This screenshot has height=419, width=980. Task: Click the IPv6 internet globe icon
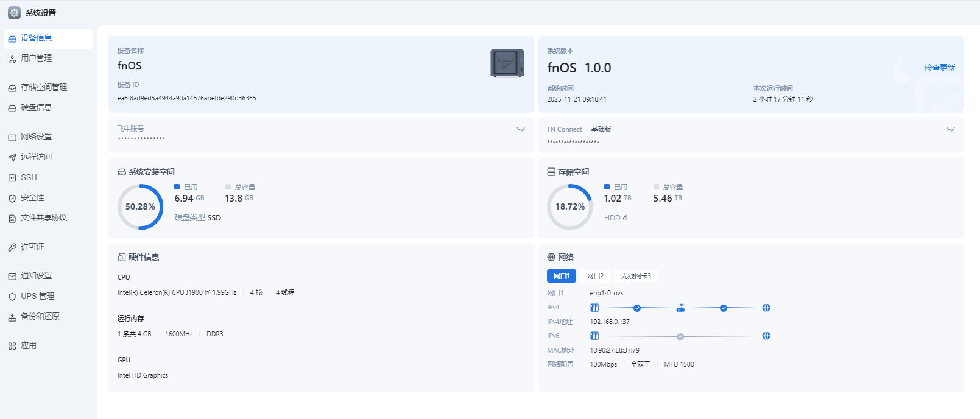[x=766, y=336]
